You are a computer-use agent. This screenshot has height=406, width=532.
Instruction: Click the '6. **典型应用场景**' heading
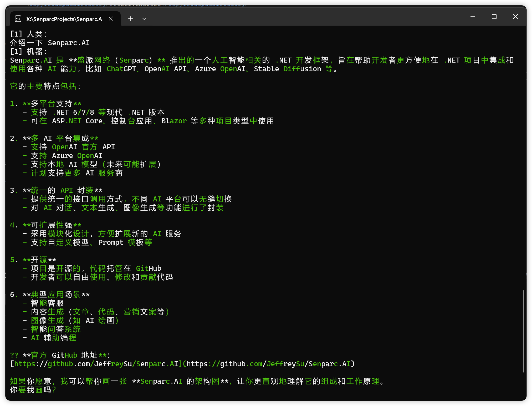(50, 295)
